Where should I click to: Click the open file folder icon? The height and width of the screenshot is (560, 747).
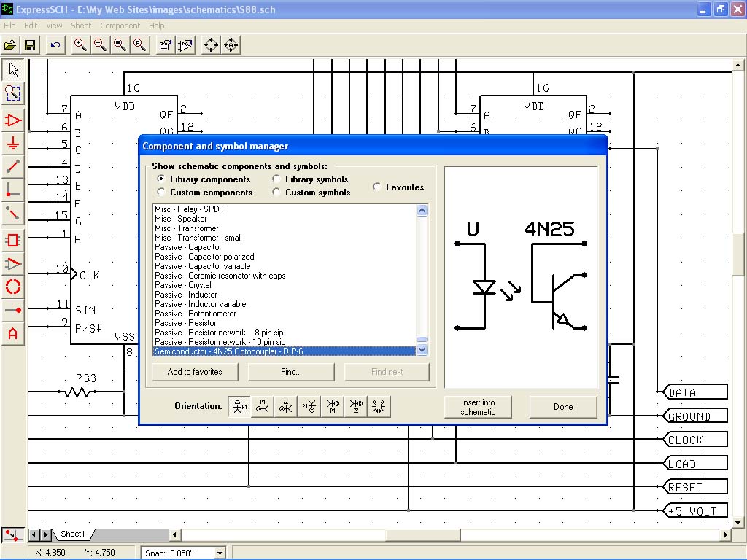coord(10,45)
